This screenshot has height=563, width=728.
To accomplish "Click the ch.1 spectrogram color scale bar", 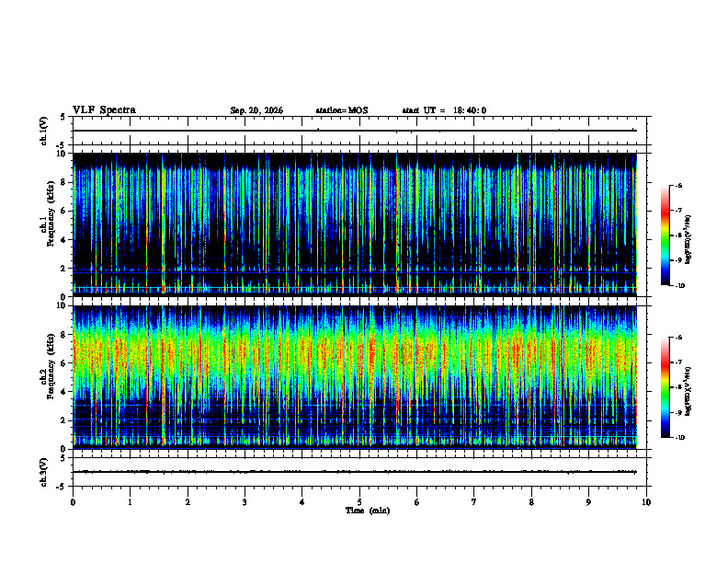I will tap(665, 236).
